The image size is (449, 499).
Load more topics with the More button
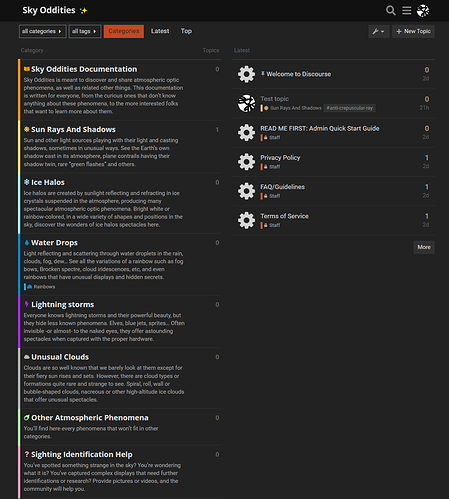(x=424, y=247)
